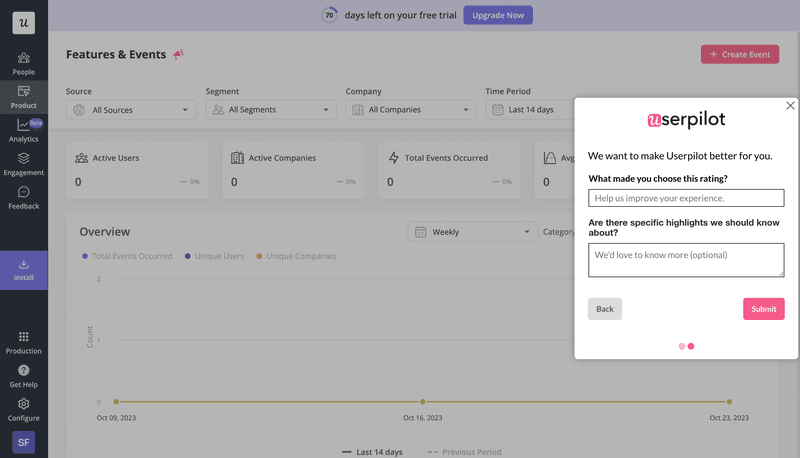The width and height of the screenshot is (800, 458).
Task: Click the Oct 16 chart data point
Action: click(x=422, y=402)
